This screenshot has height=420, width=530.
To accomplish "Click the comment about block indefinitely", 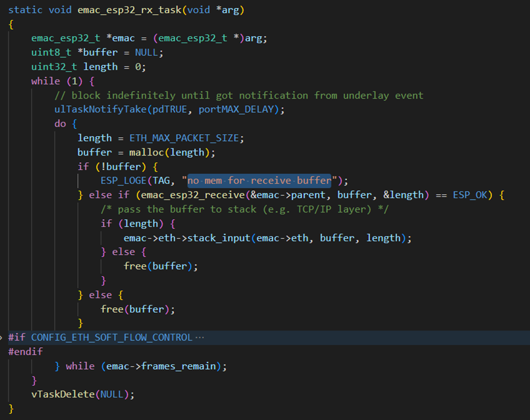I will coord(238,96).
